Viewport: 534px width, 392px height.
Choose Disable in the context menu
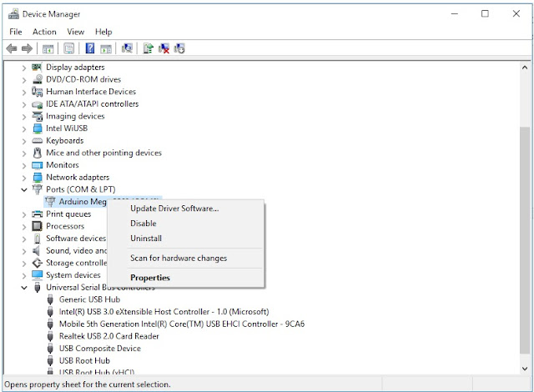pyautogui.click(x=186, y=224)
